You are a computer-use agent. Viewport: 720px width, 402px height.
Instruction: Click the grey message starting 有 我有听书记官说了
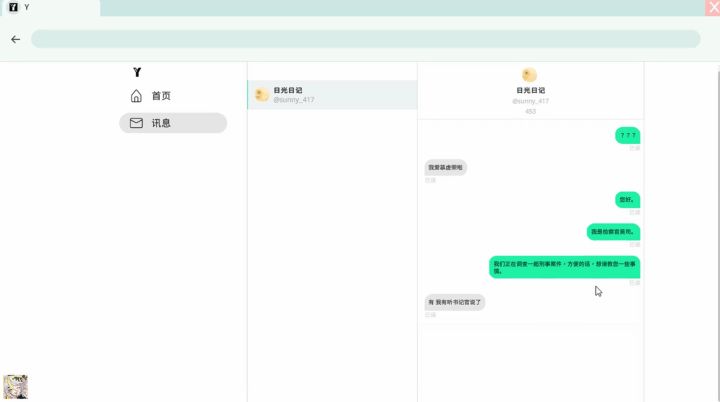455,302
